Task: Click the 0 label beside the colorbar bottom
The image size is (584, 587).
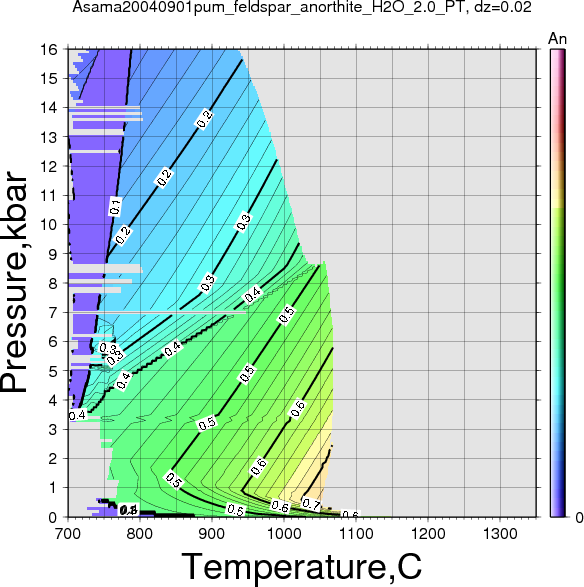Action: point(579,517)
